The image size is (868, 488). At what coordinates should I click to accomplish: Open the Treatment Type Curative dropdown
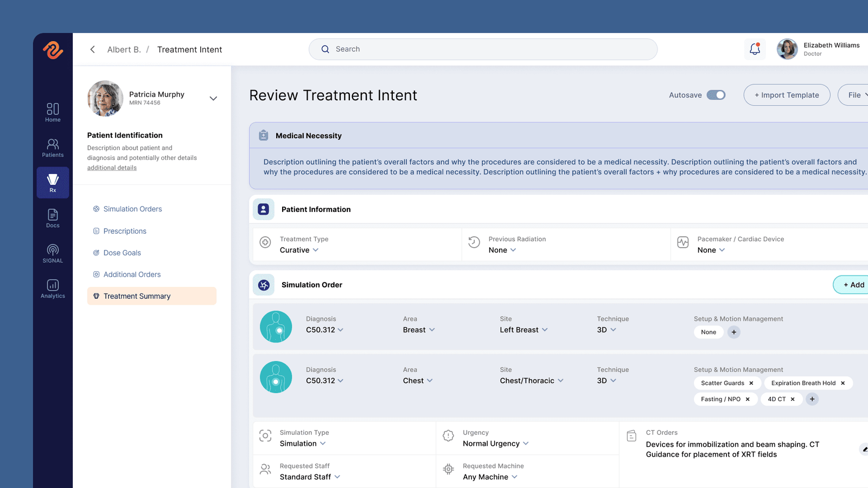[299, 250]
